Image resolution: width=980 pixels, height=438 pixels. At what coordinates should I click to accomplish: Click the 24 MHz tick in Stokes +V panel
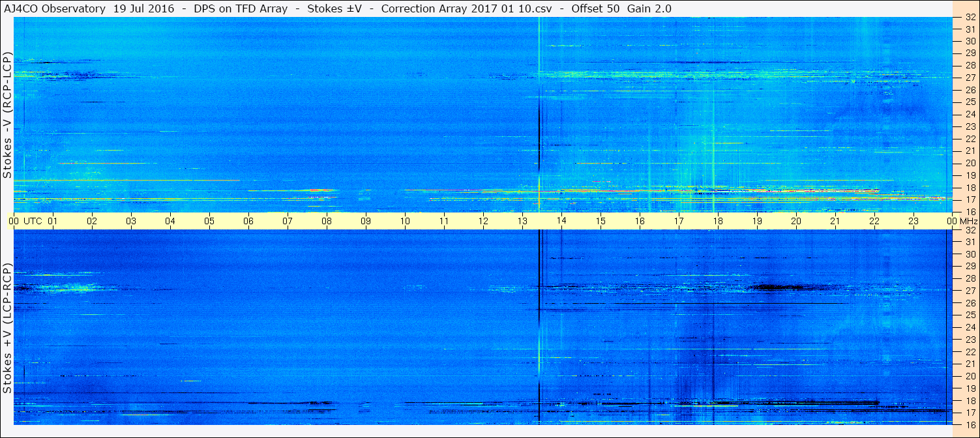click(970, 327)
